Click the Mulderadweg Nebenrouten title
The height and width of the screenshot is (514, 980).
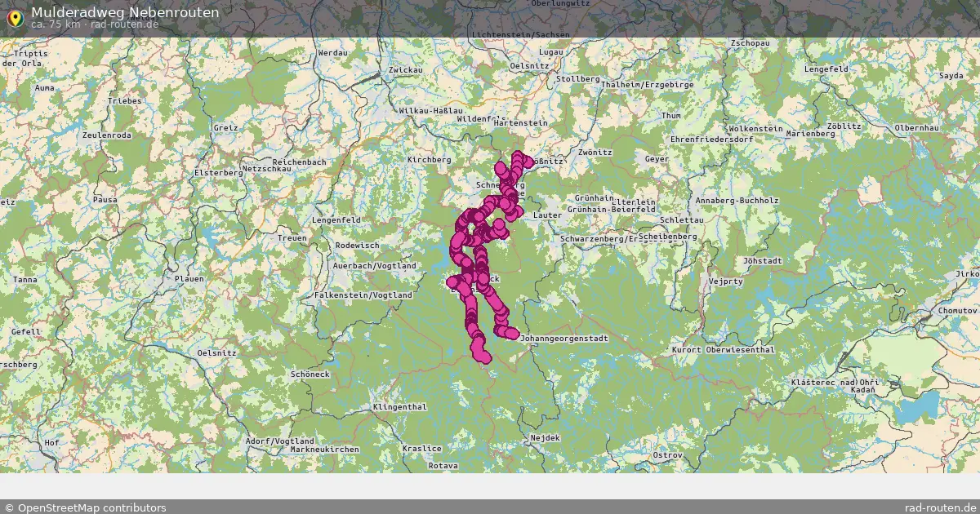[125, 12]
